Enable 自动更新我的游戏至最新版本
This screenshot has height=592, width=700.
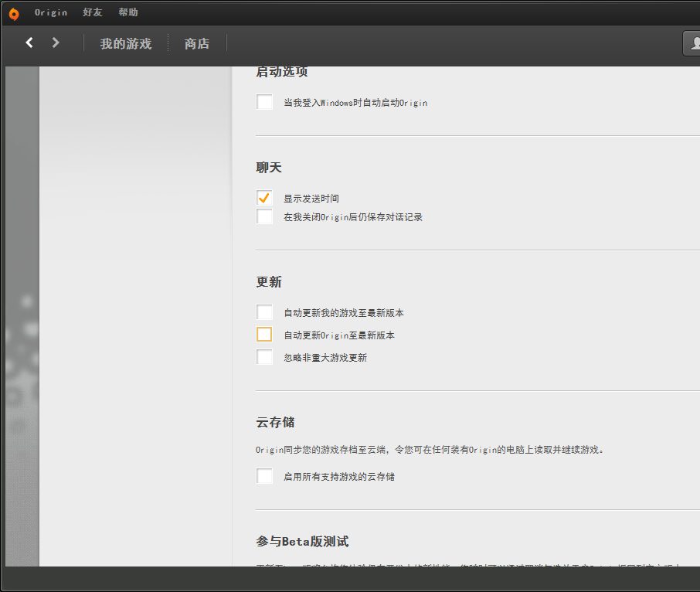264,311
